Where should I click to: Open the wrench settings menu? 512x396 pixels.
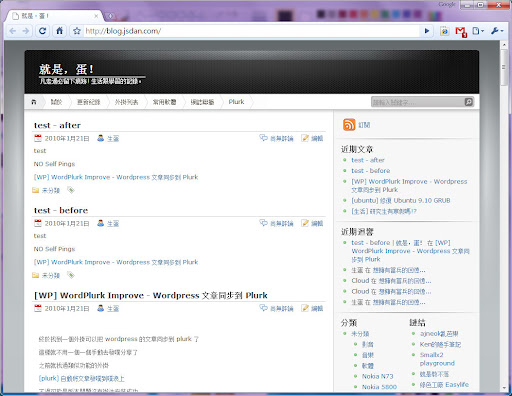click(x=497, y=31)
